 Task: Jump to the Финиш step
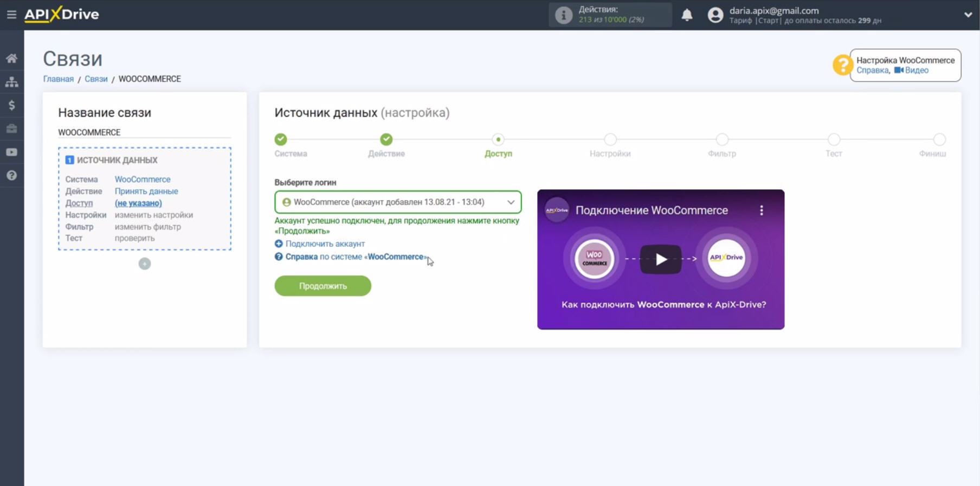pyautogui.click(x=939, y=140)
